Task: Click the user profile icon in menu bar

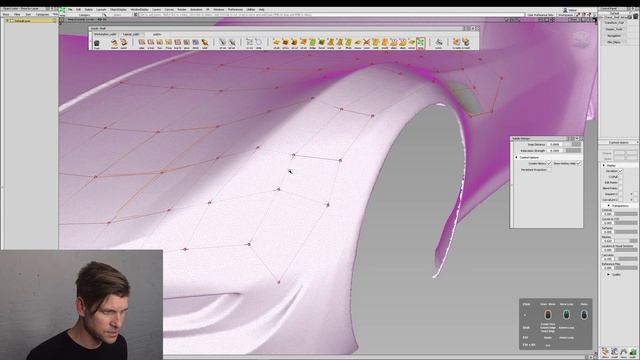Action: point(565,10)
